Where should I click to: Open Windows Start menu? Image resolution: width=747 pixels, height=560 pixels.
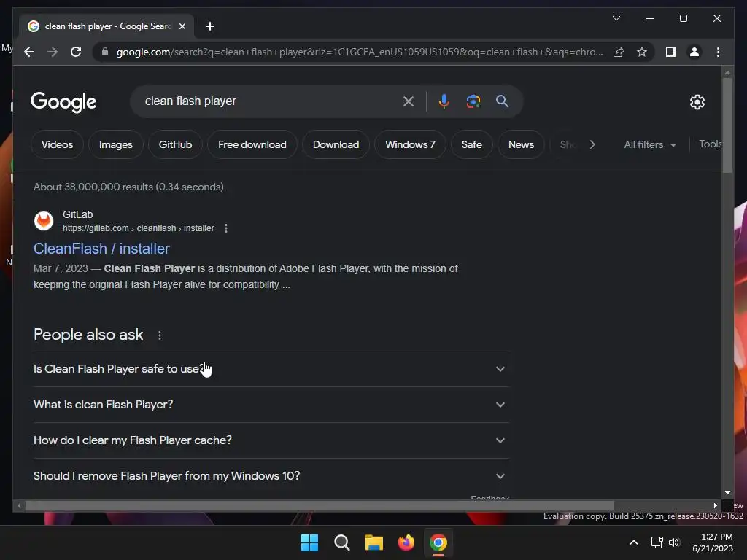click(309, 542)
